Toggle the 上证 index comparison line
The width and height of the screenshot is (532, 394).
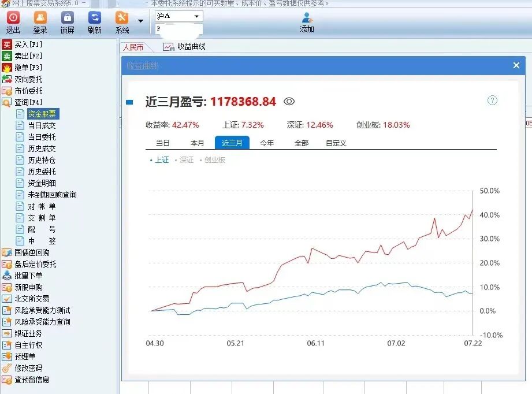pos(159,160)
